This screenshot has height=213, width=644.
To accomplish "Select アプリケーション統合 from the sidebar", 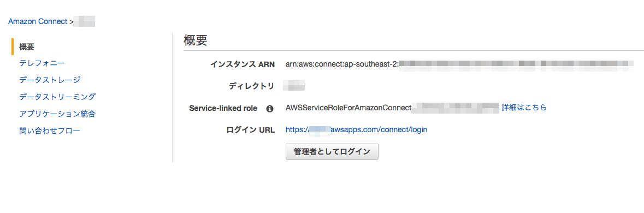I will tap(57, 114).
